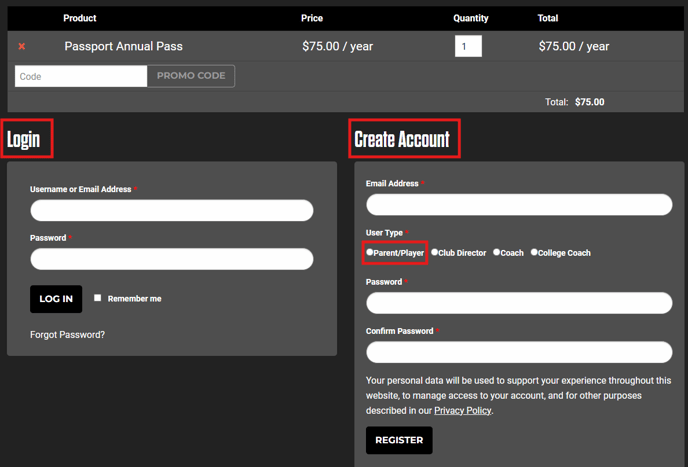Open the Privacy Policy link
The height and width of the screenshot is (467, 688).
(462, 410)
